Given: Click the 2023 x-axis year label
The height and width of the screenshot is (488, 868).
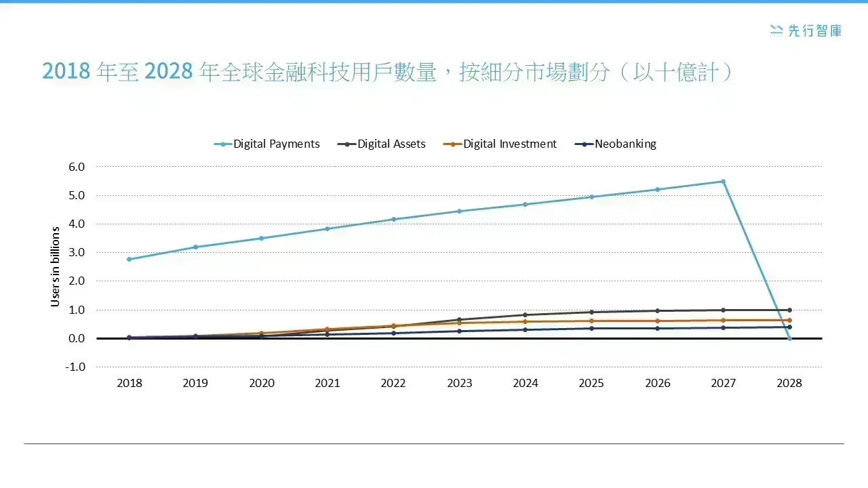Looking at the screenshot, I should pyautogui.click(x=459, y=383).
